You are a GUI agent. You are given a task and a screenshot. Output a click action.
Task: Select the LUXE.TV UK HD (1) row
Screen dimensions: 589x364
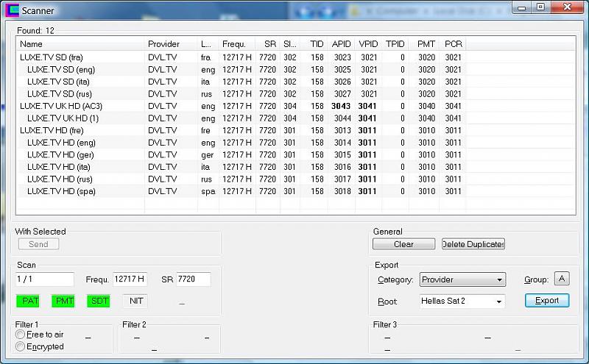241,118
